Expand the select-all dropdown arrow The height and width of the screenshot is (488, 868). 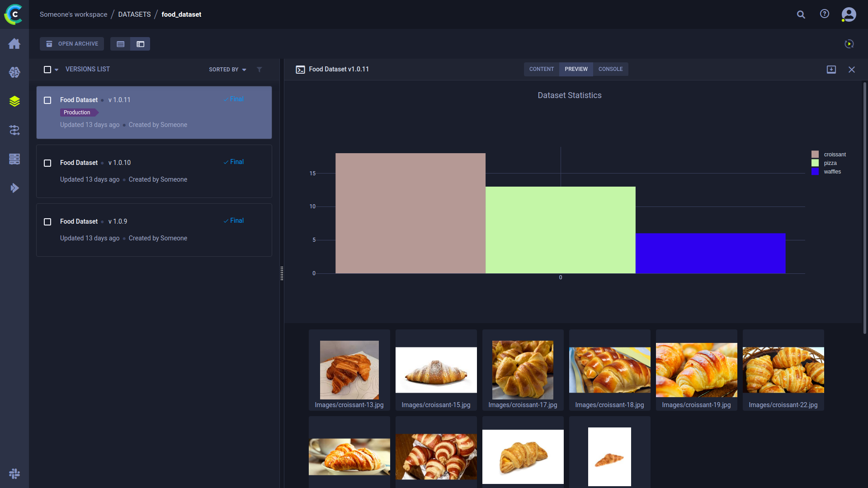57,70
